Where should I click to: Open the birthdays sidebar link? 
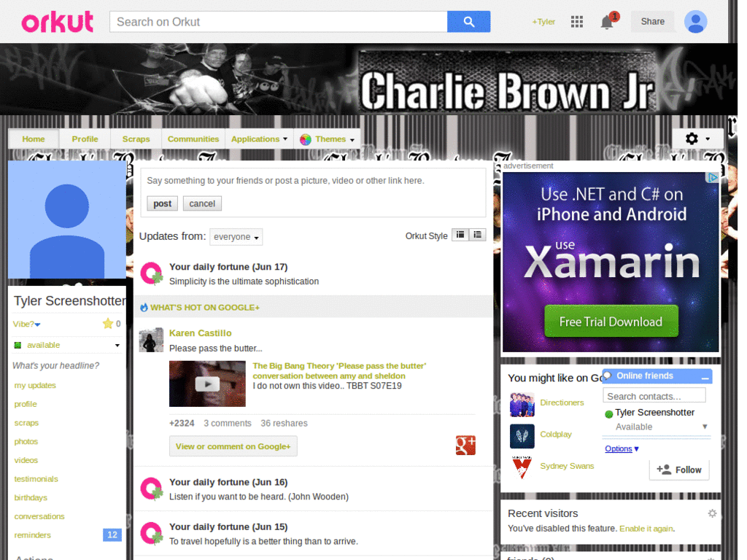31,497
